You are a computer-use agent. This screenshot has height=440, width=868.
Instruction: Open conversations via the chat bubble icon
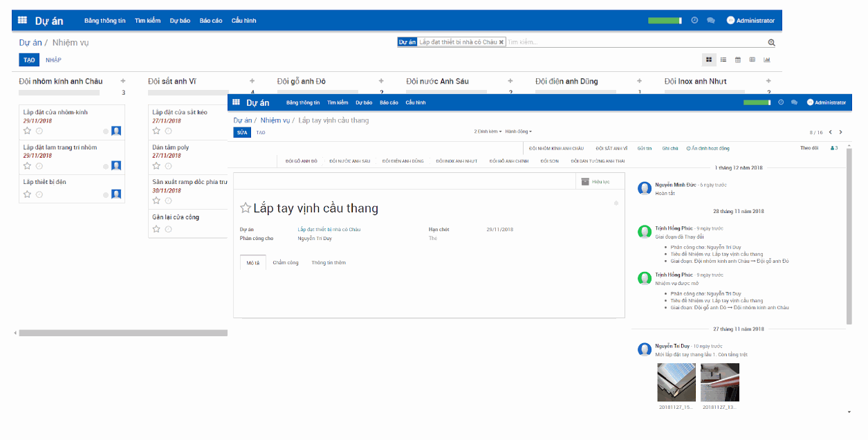click(x=793, y=102)
